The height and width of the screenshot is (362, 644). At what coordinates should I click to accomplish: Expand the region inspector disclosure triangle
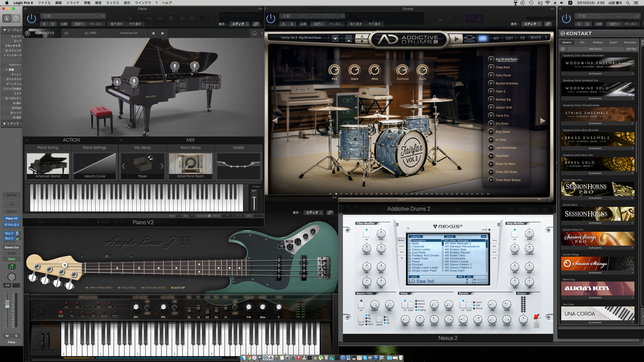coord(5,30)
